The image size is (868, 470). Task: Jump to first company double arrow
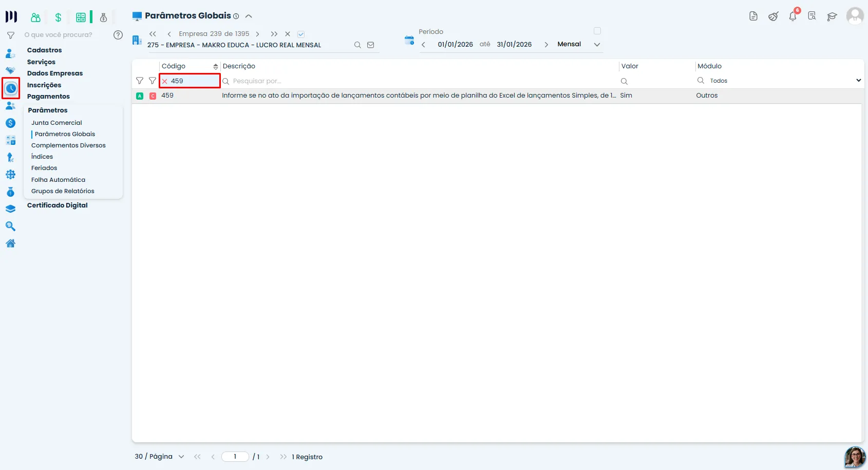(x=153, y=34)
